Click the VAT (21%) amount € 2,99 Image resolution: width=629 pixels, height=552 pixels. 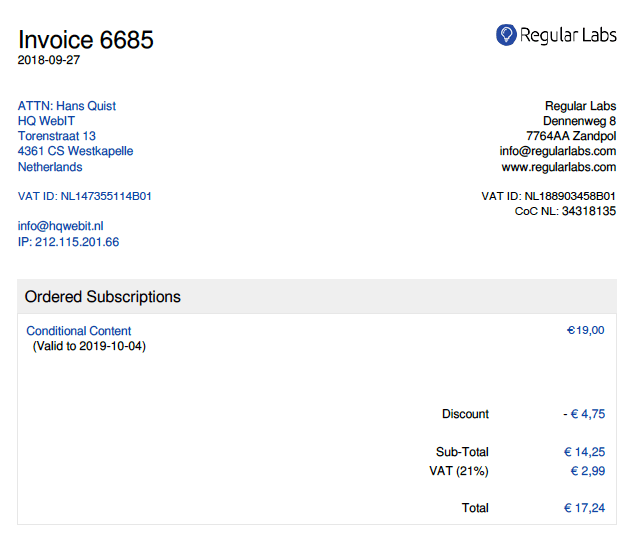pyautogui.click(x=588, y=471)
